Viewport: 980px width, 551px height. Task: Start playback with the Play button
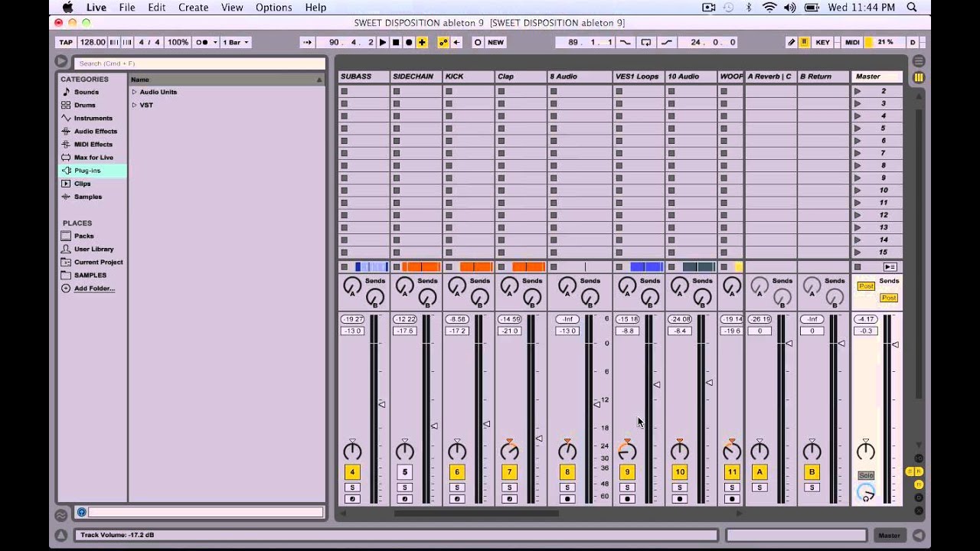point(383,42)
